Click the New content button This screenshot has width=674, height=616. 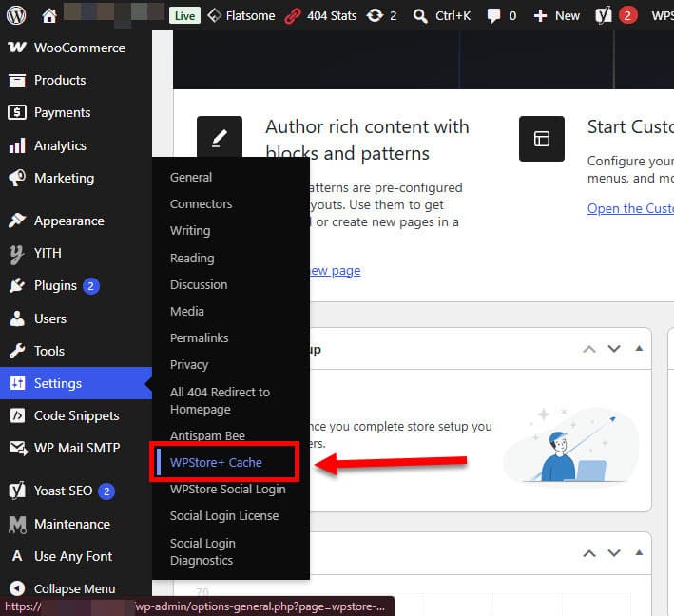pyautogui.click(x=557, y=16)
